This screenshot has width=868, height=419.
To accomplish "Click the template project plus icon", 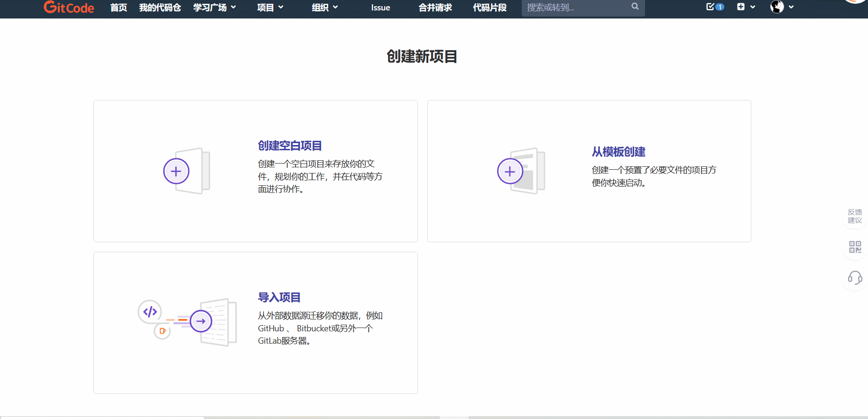I will (510, 172).
